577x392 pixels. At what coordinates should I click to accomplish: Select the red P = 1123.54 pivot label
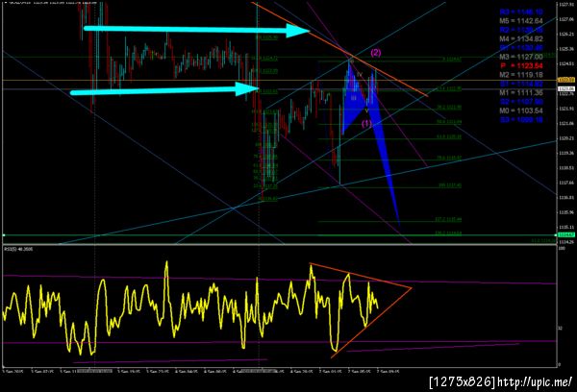521,66
